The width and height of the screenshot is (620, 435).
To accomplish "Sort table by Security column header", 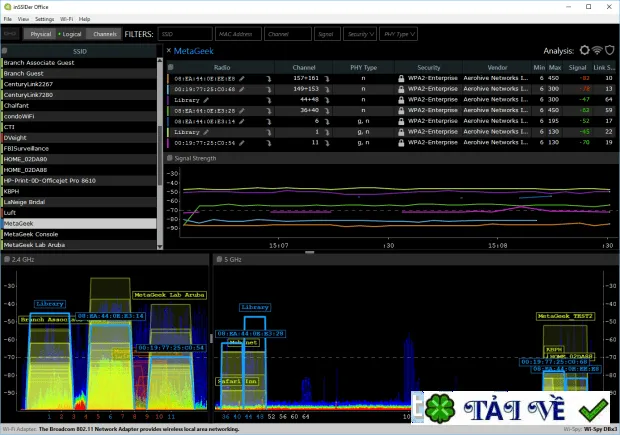I will (x=429, y=68).
